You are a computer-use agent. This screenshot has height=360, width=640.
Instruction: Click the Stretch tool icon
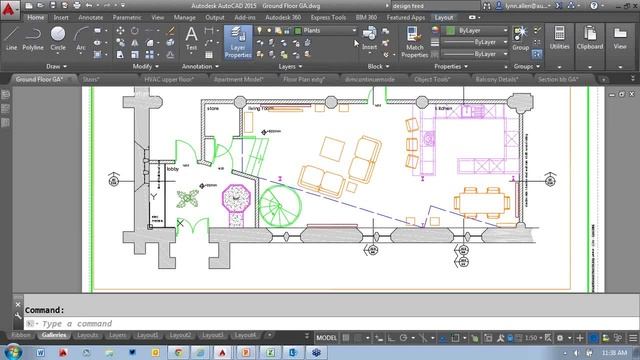[x=120, y=54]
